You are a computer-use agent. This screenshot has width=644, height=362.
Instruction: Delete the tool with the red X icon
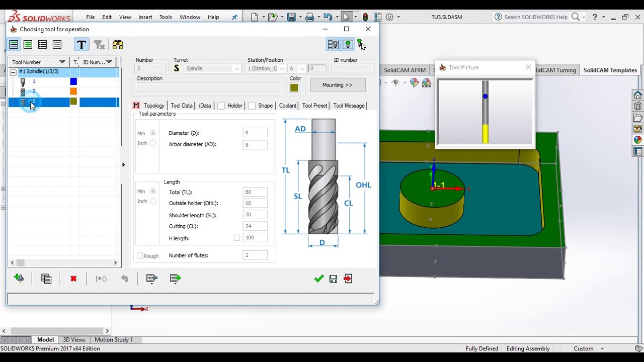tap(73, 279)
